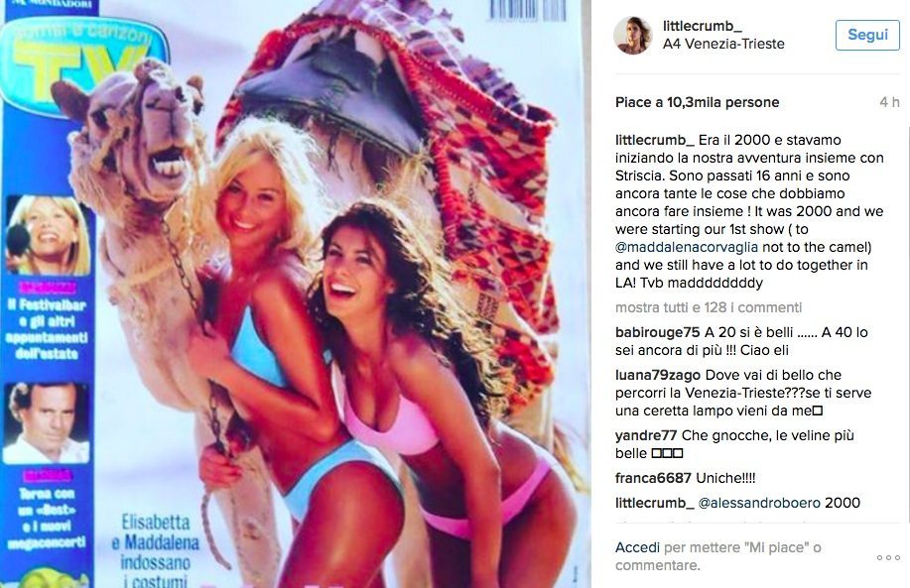
Task: Open the babirouge75 commenter profile
Action: pos(658,332)
